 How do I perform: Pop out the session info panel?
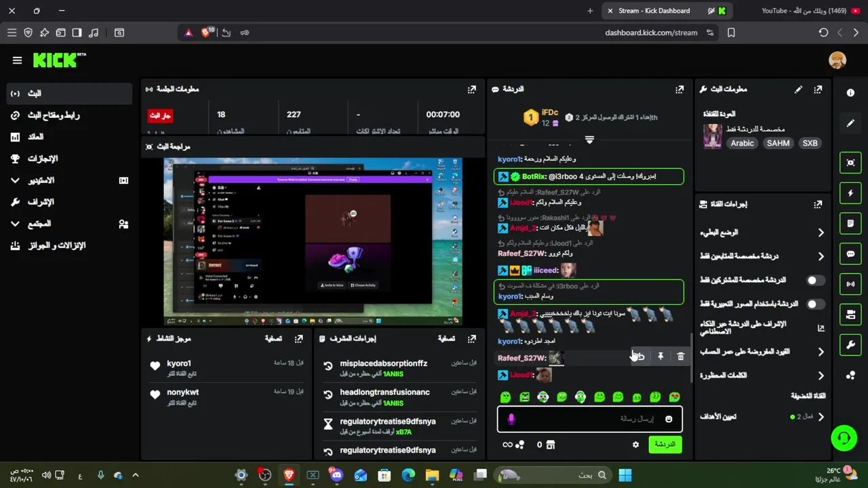tap(472, 89)
